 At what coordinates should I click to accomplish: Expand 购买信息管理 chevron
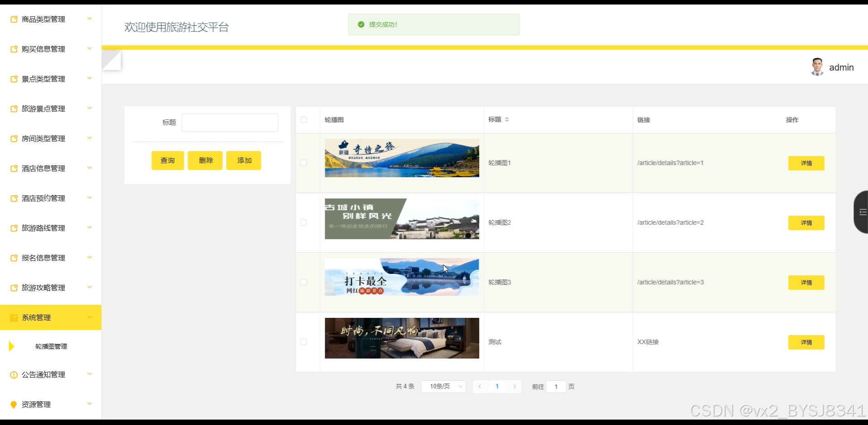pos(90,48)
